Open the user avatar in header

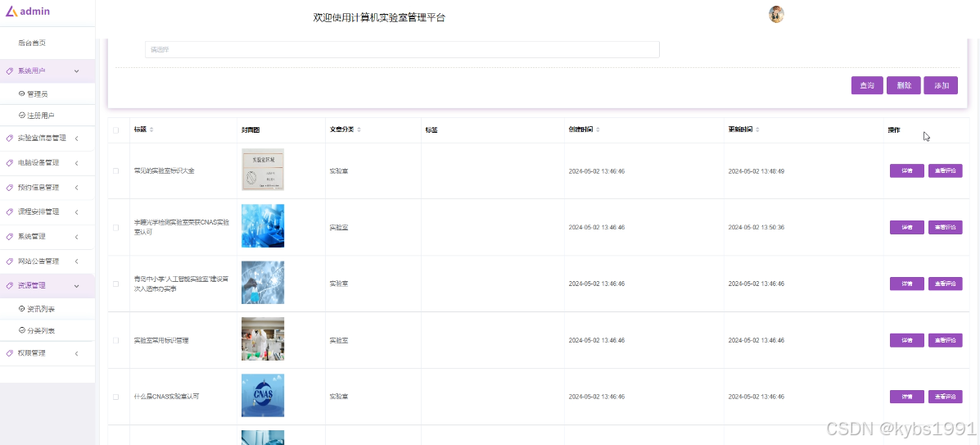pyautogui.click(x=776, y=15)
